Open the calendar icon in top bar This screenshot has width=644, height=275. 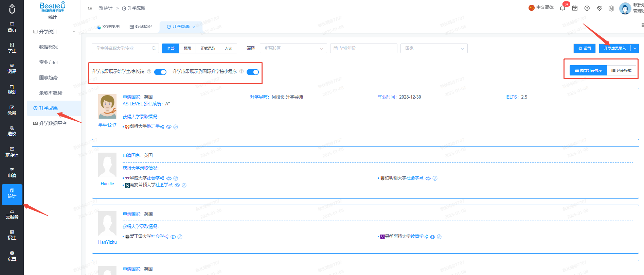tap(575, 8)
